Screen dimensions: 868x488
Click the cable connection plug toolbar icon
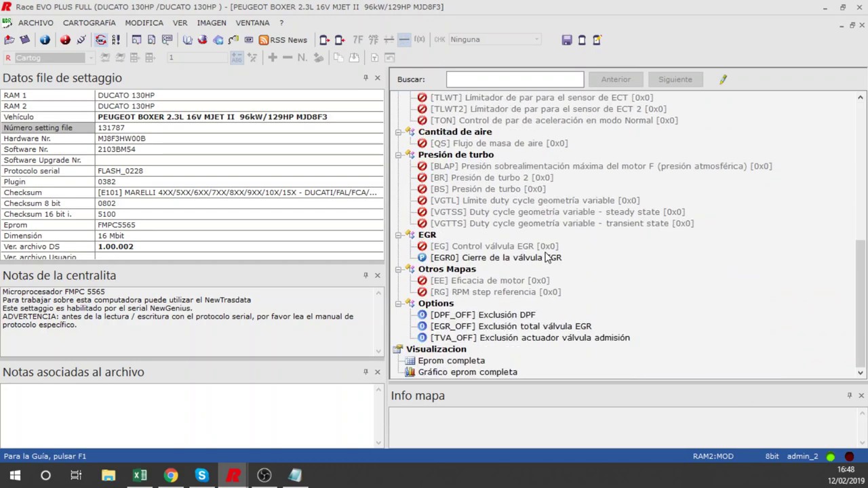pos(81,40)
